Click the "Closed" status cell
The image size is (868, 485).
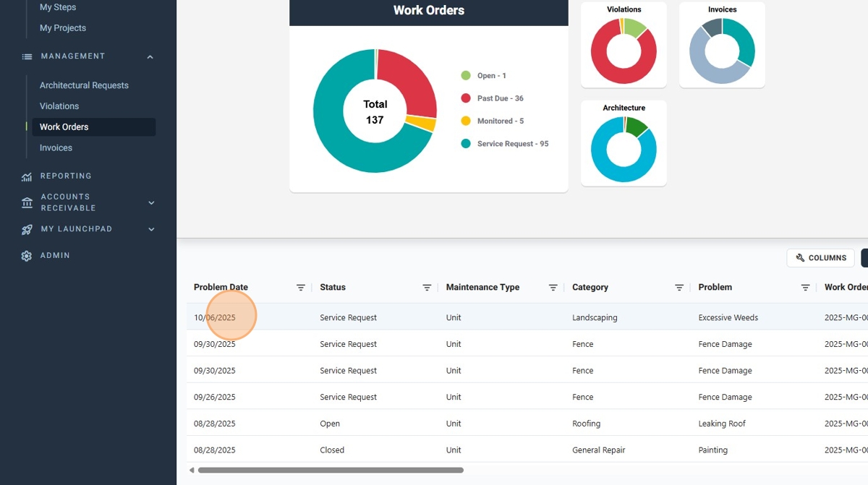(332, 450)
